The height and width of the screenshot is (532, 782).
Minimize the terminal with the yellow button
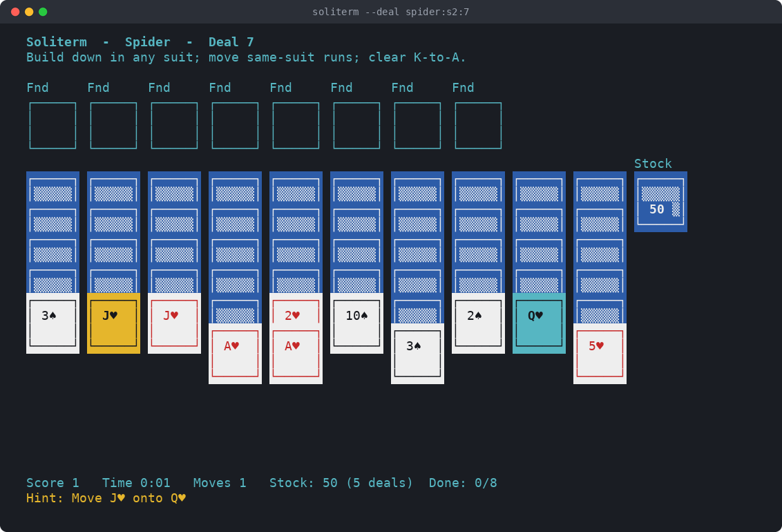(30, 12)
